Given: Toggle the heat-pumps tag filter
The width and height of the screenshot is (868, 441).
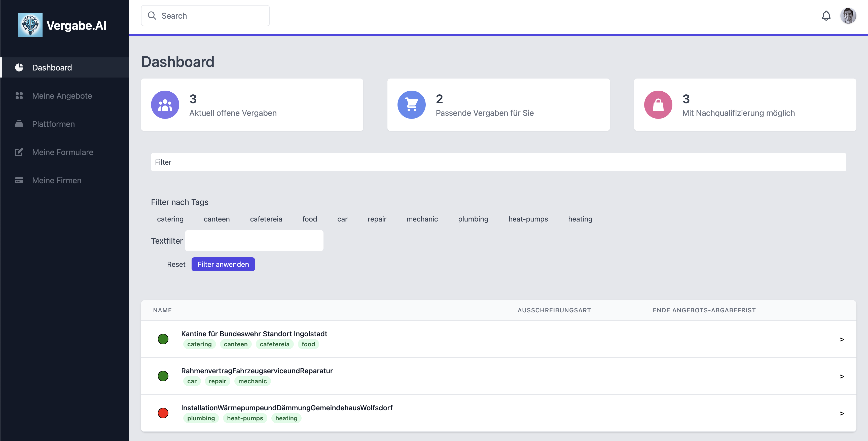Looking at the screenshot, I should [528, 219].
